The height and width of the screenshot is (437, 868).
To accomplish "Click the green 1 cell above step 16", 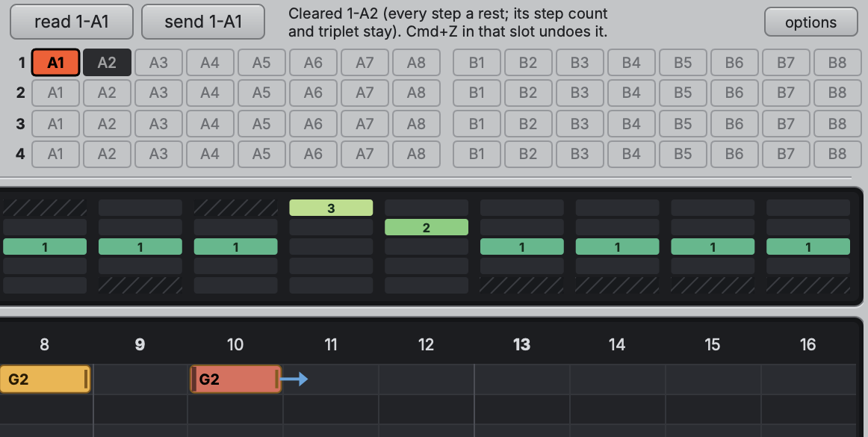I will coord(808,247).
